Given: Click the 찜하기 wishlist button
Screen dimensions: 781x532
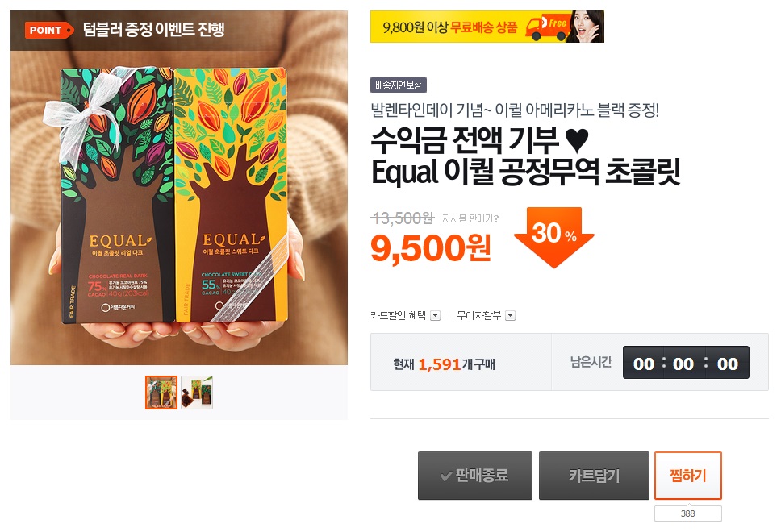Looking at the screenshot, I should pyautogui.click(x=688, y=476).
